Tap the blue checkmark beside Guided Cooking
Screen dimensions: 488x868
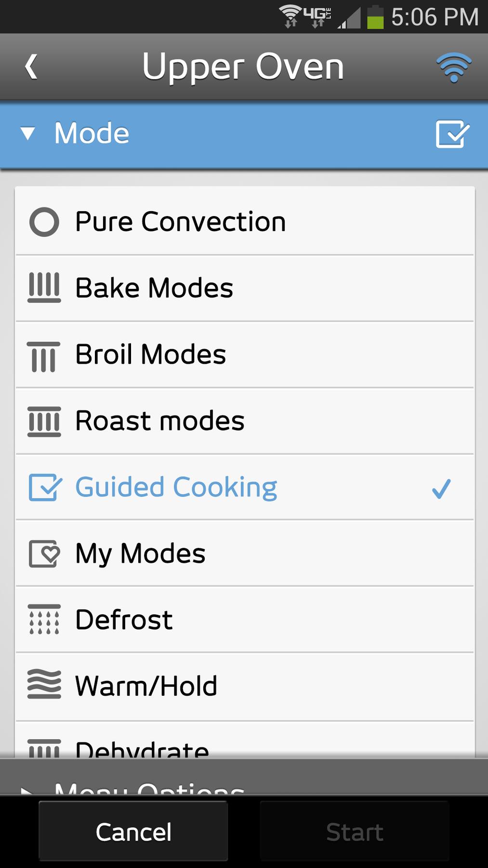pos(441,488)
